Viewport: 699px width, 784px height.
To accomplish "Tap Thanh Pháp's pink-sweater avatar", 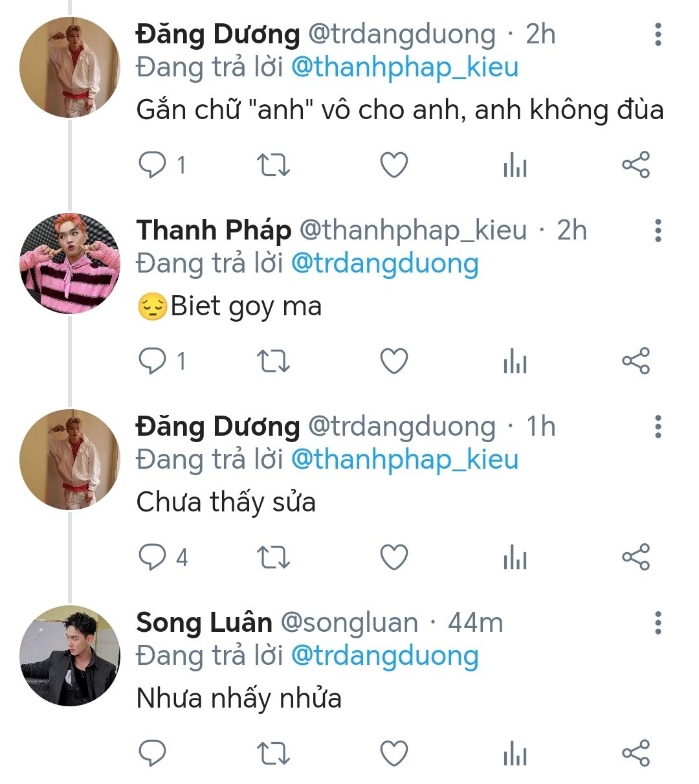I will (70, 263).
